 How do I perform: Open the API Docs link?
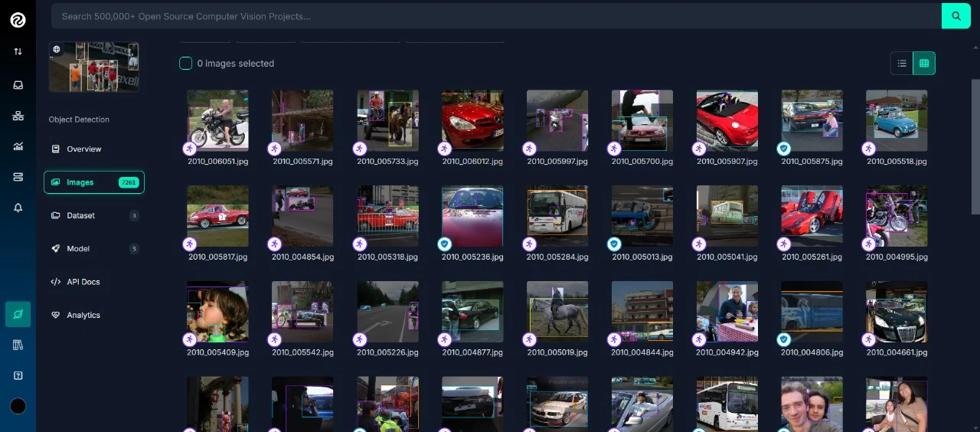[83, 282]
